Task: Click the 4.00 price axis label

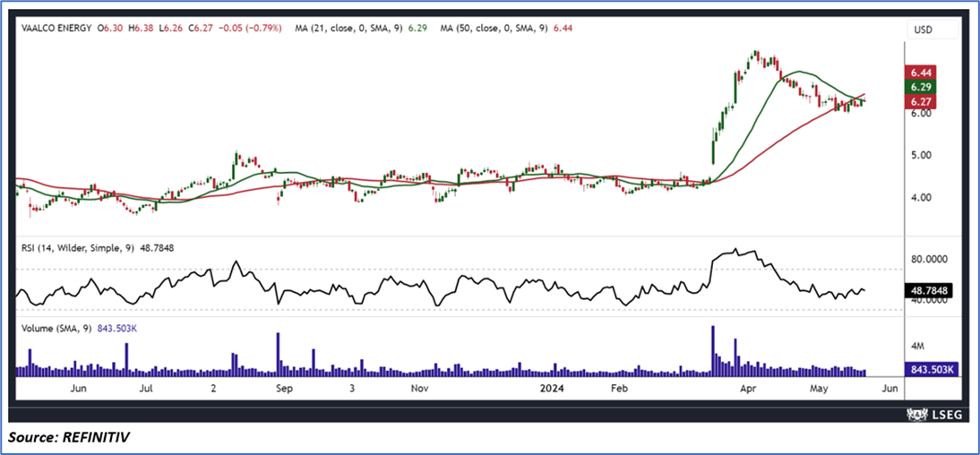Action: [919, 198]
